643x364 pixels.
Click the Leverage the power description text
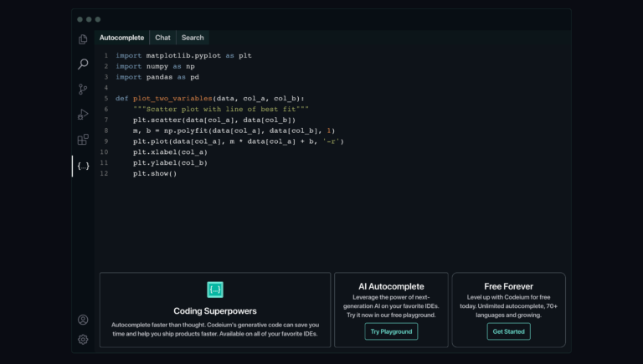391,306
